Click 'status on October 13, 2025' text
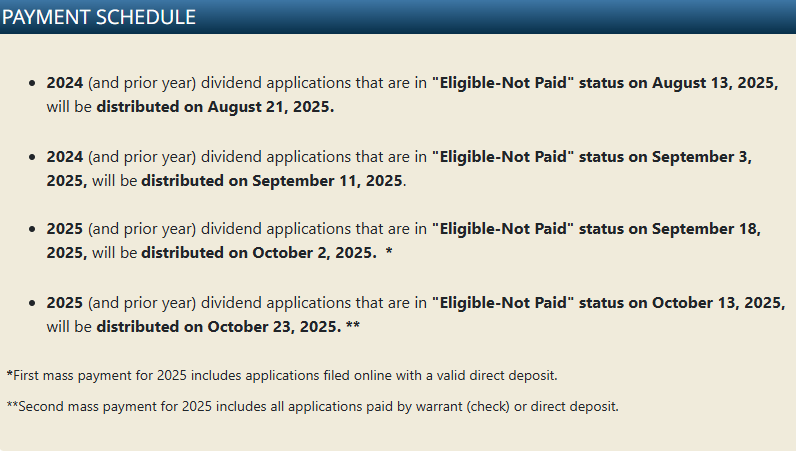 (682, 303)
